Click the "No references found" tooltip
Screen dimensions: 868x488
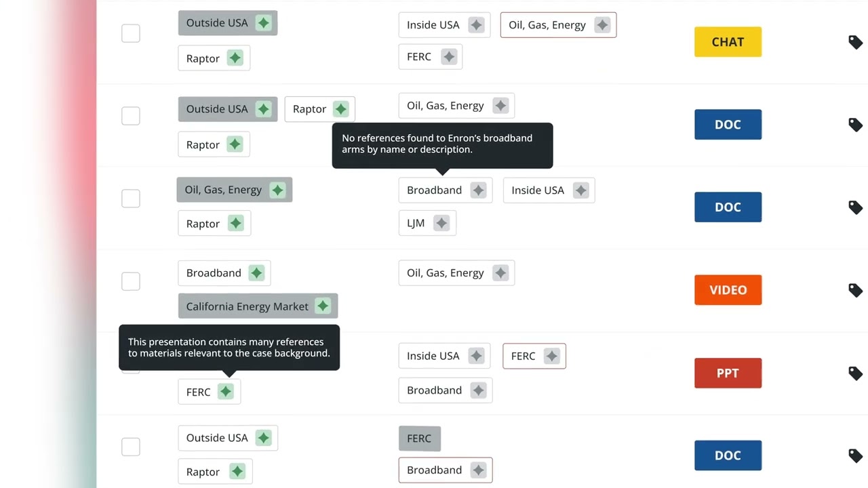[442, 144]
